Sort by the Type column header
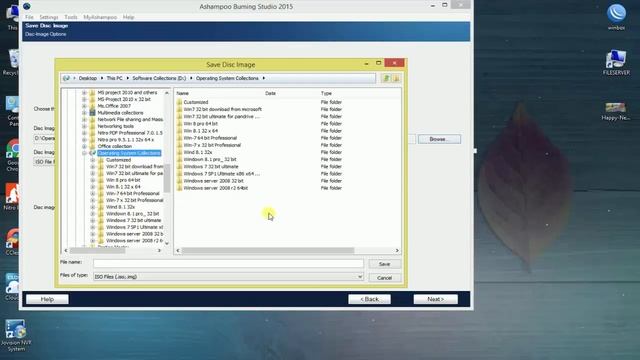The width and height of the screenshot is (640, 360). coord(326,93)
